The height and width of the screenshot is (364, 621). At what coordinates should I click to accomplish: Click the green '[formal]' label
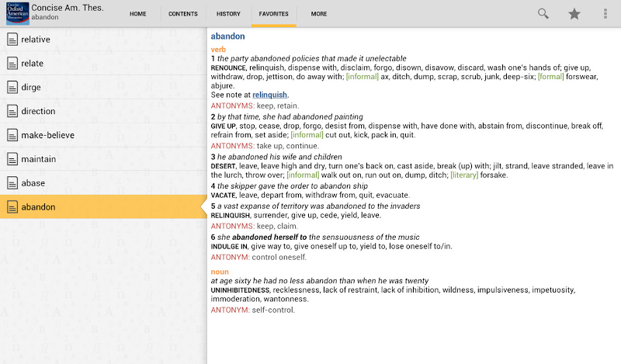pos(550,77)
